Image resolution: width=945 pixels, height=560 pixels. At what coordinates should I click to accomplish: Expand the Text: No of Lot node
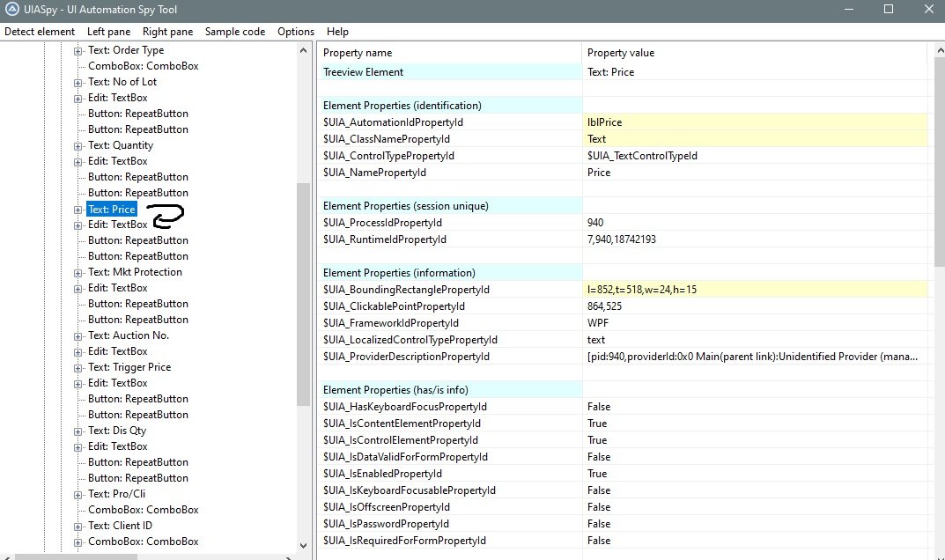pyautogui.click(x=78, y=83)
